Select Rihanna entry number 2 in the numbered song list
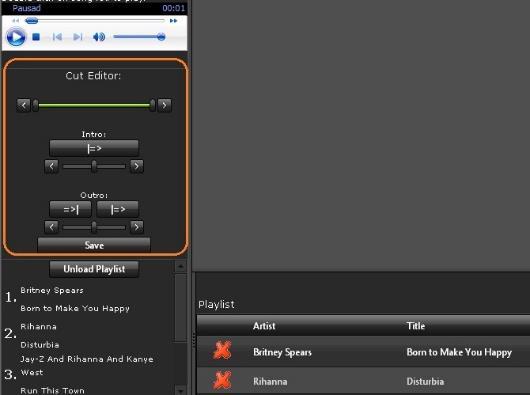 (38, 326)
